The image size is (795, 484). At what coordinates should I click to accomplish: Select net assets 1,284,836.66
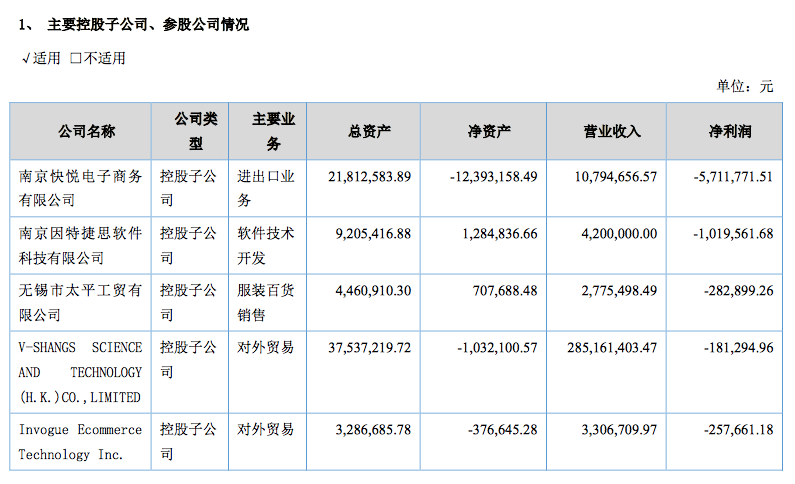click(x=500, y=234)
